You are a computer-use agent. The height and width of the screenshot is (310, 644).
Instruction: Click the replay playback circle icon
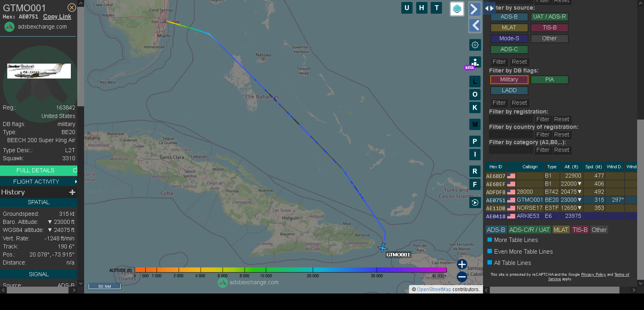[x=475, y=203]
